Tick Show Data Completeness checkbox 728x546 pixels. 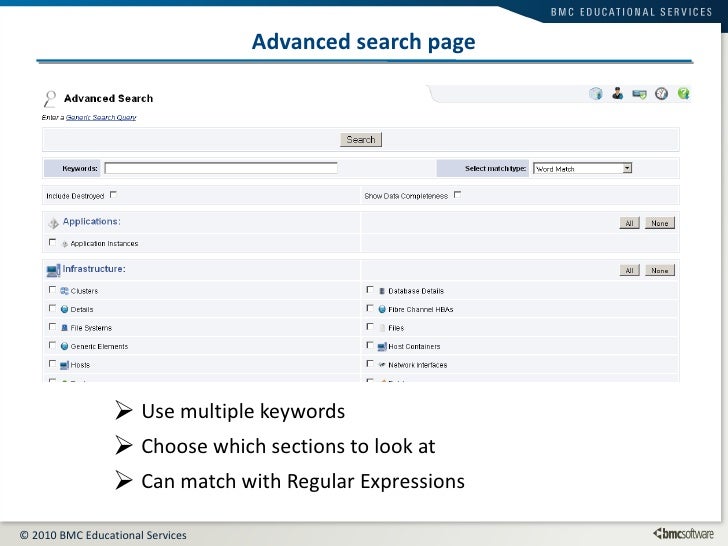click(x=458, y=195)
